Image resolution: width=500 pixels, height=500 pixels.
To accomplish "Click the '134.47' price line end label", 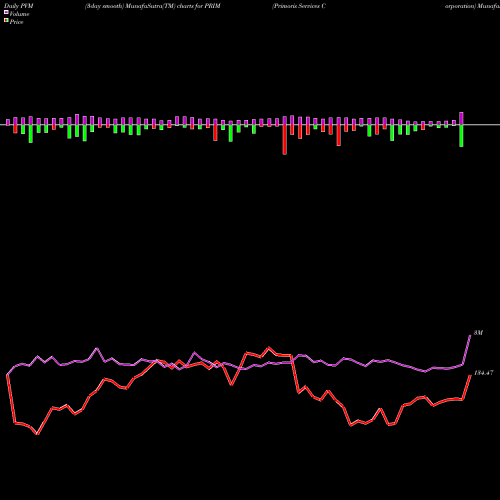I will tap(484, 373).
